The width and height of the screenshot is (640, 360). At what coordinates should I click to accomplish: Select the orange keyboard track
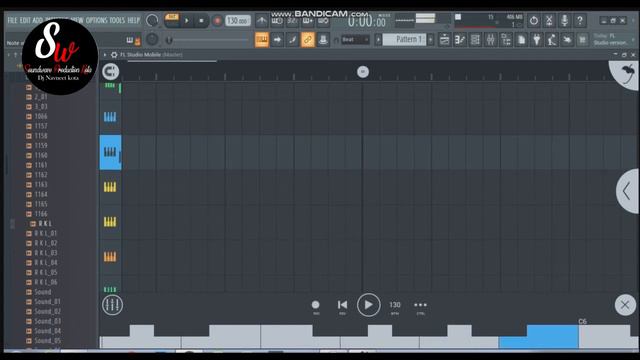pyautogui.click(x=110, y=257)
